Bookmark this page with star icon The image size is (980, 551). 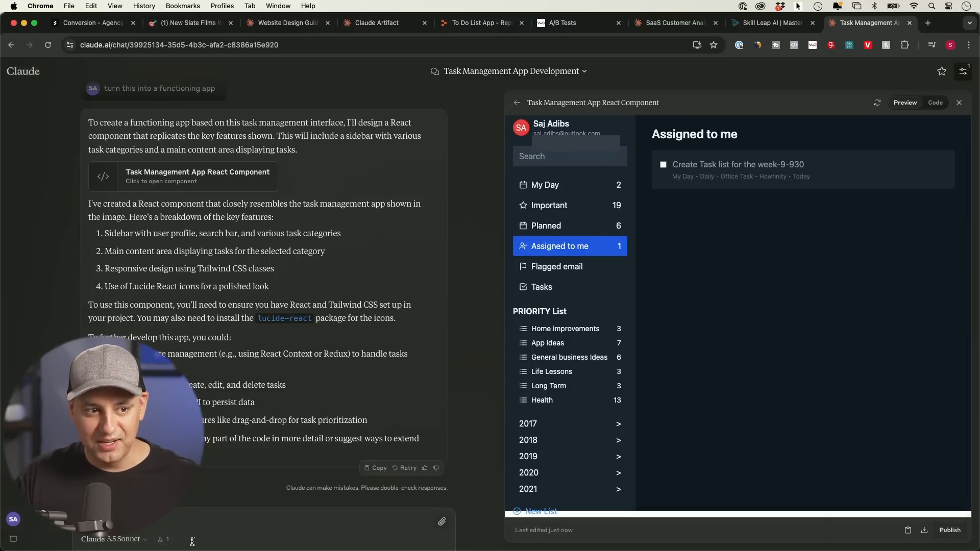pyautogui.click(x=714, y=45)
